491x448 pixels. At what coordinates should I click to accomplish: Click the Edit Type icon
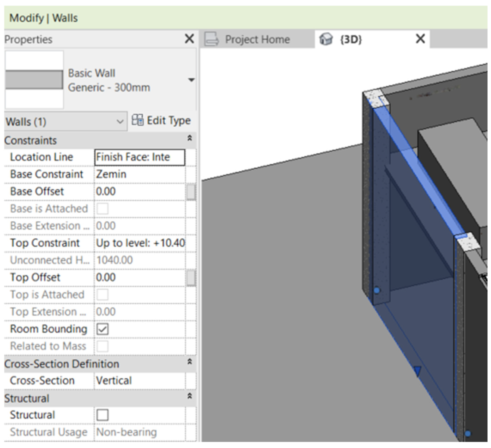click(137, 120)
